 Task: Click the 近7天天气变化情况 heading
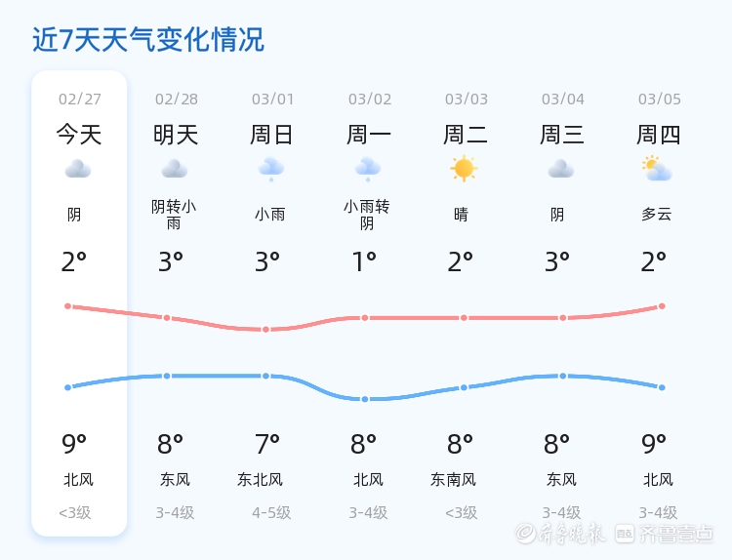point(148,40)
